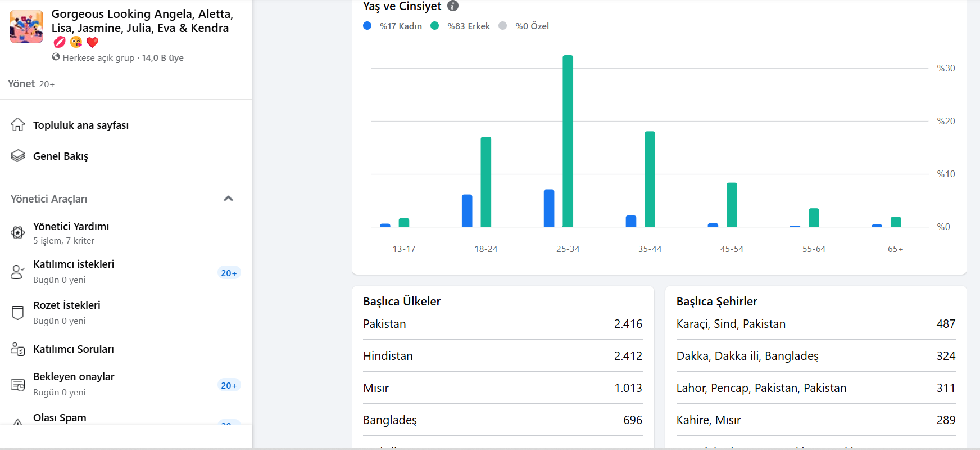
Task: Click the Yönetici Araçları heading
Action: pyautogui.click(x=49, y=199)
